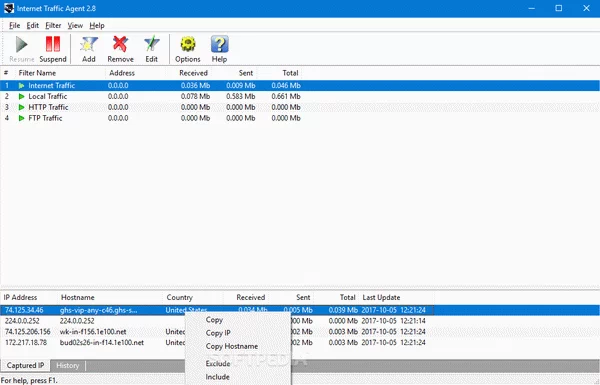Click the green arrow beside Internet Traffic

coord(21,86)
